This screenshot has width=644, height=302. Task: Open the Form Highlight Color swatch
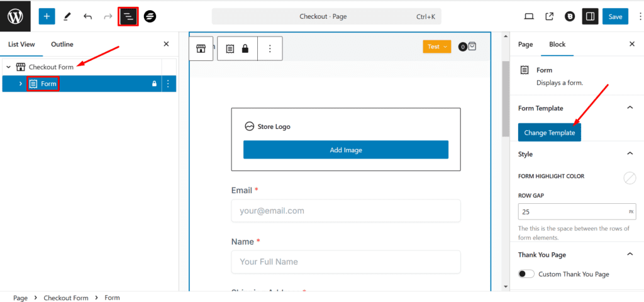[629, 178]
